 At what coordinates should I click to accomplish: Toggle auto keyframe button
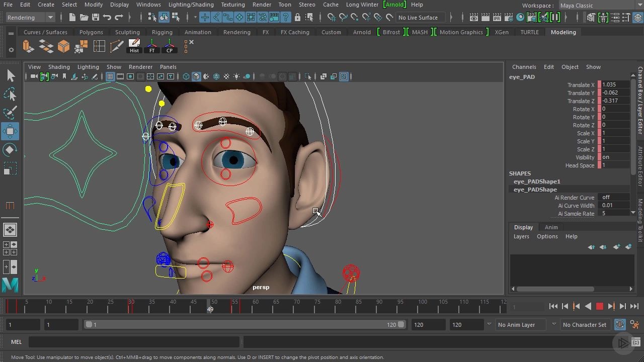620,325
